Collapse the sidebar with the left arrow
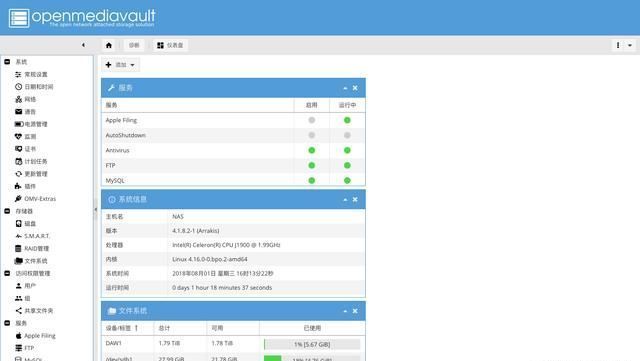This screenshot has height=361, width=640. [83, 45]
